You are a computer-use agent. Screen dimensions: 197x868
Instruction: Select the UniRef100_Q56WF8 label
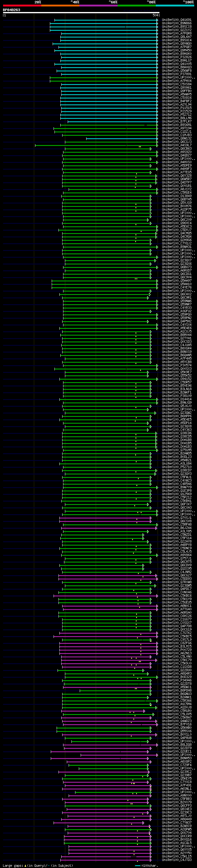tap(177, 71)
